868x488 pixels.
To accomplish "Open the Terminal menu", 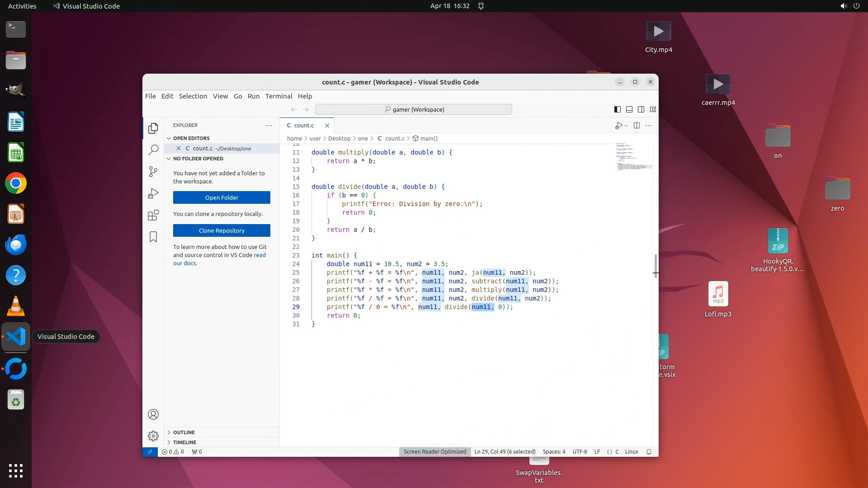I will tap(278, 96).
